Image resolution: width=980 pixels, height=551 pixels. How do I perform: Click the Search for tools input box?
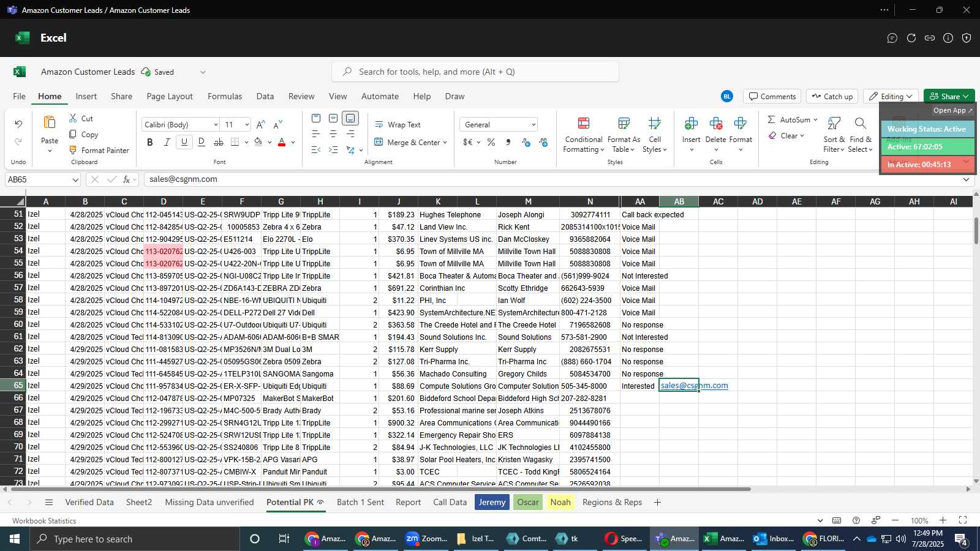[475, 72]
